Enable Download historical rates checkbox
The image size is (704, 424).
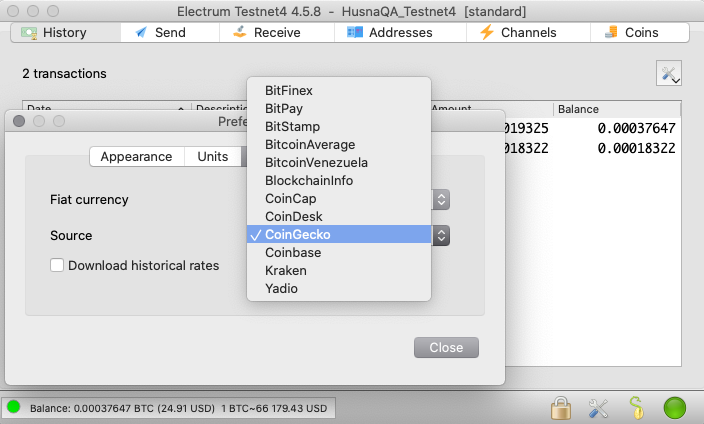tap(57, 265)
